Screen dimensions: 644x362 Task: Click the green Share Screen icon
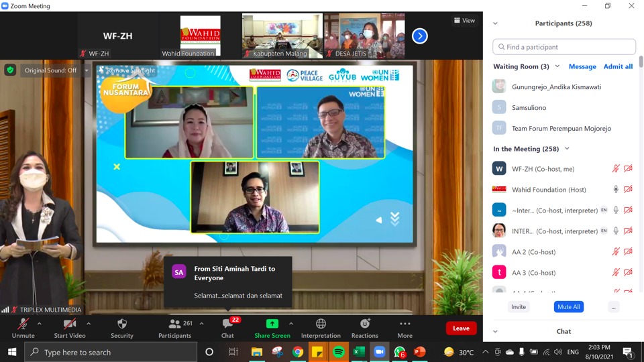pos(272,324)
